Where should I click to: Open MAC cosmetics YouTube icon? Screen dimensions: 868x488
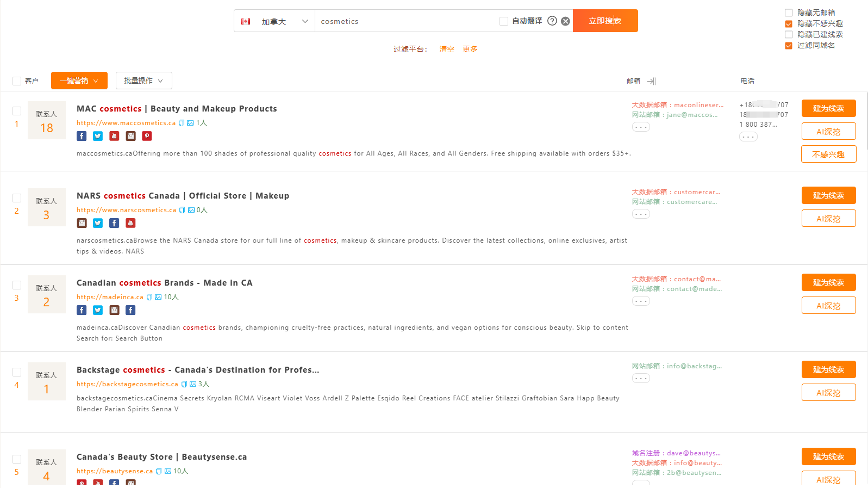[114, 136]
